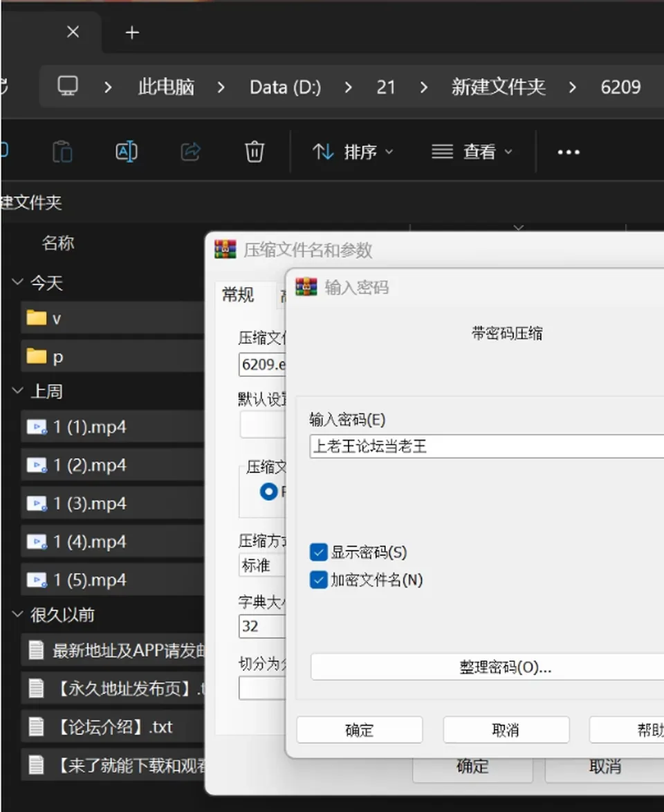This screenshot has height=812, width=664.
Task: Click the Share icon in Explorer toolbar
Action: pyautogui.click(x=191, y=151)
